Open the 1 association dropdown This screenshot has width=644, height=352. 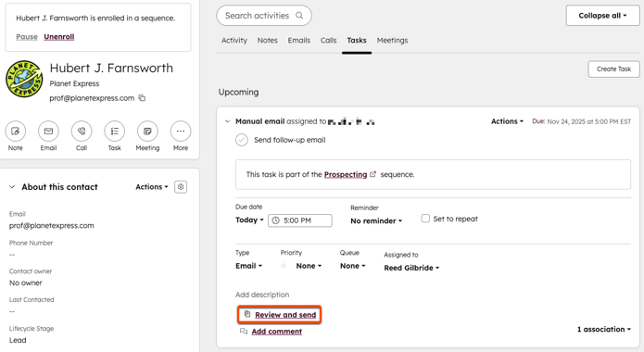[604, 330]
